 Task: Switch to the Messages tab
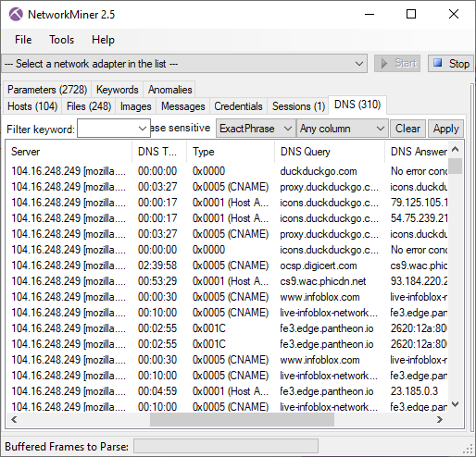click(183, 106)
